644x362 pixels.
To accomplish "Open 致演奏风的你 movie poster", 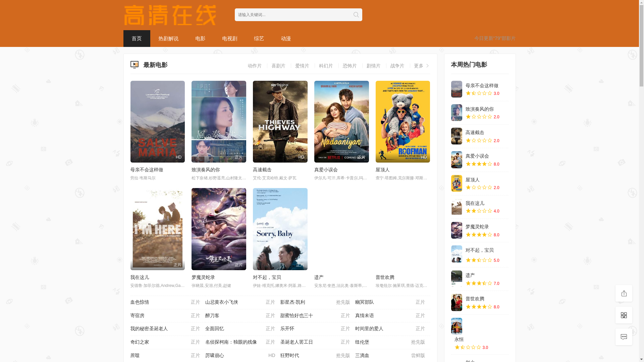I will (x=219, y=122).
